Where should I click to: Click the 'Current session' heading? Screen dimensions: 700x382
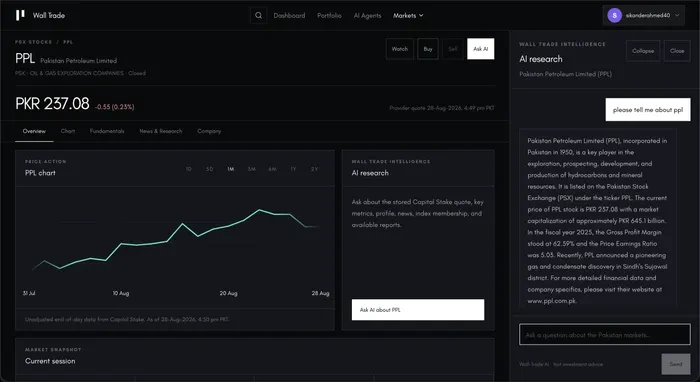(x=50, y=361)
